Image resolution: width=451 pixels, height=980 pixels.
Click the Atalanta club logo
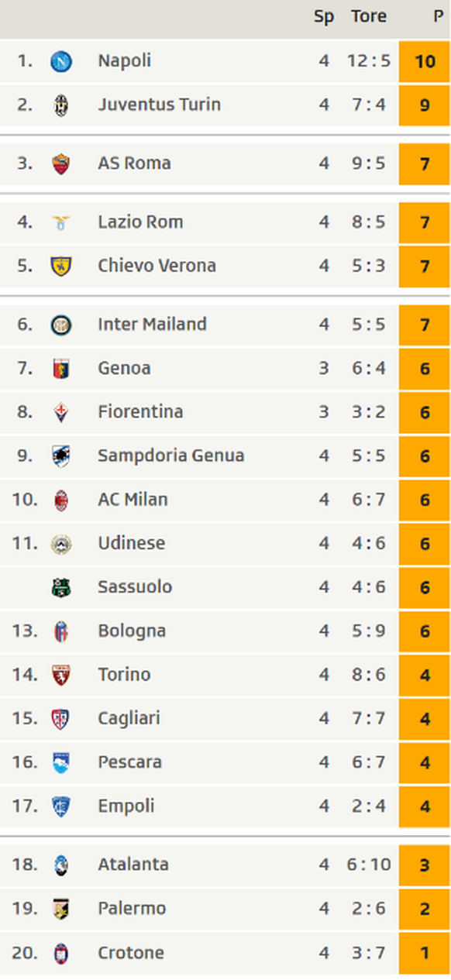coord(61,865)
